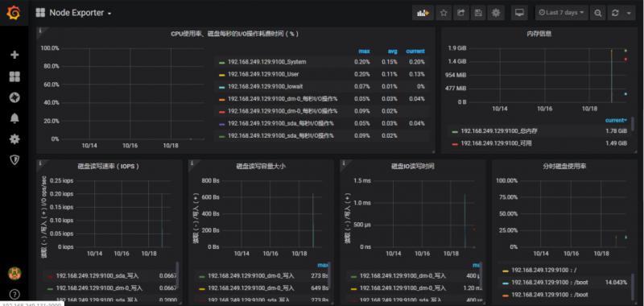Open the help question mark icon
Screen dimensions: 644x306
14,295
